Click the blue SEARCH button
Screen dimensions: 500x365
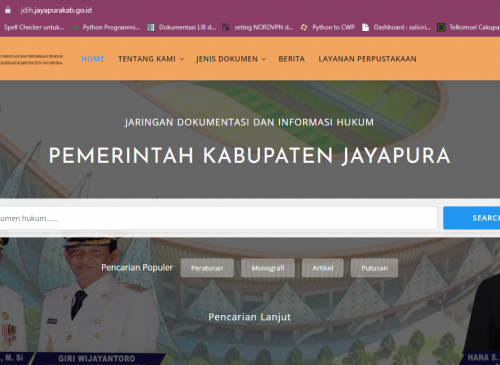tap(472, 218)
